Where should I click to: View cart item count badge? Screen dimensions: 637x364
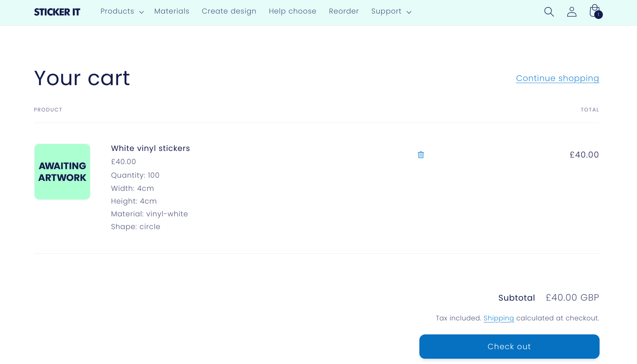click(598, 15)
